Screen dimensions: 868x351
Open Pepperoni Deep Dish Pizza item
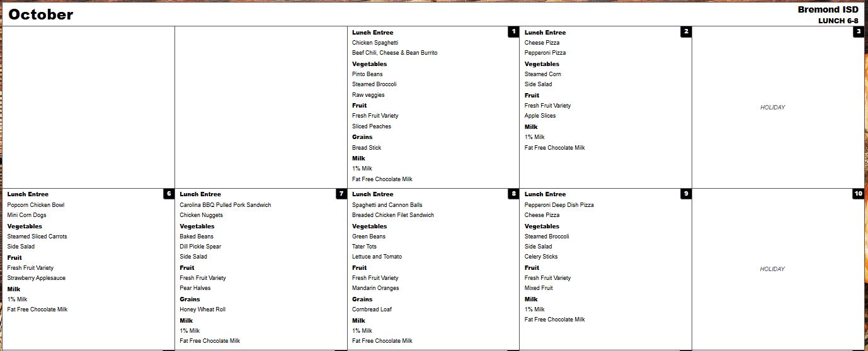[559, 205]
